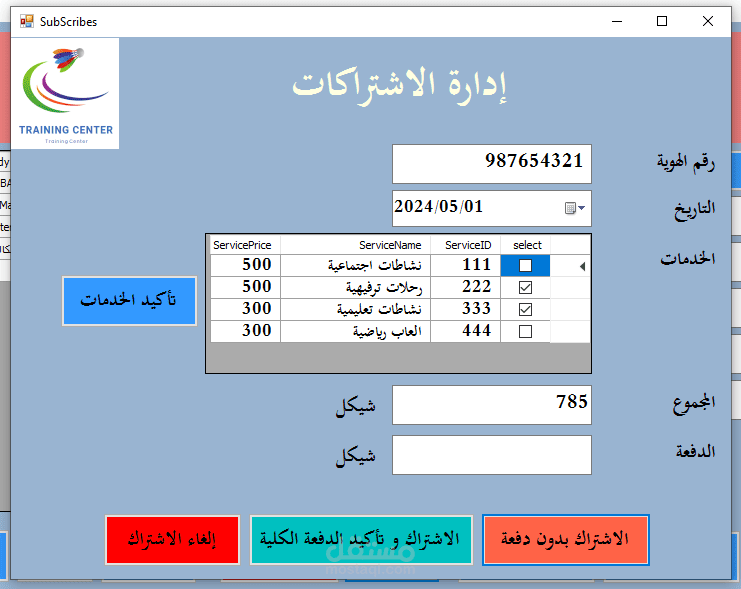This screenshot has height=589, width=741.
Task: Click the إلغاء الاشتراك red button
Action: pyautogui.click(x=172, y=540)
